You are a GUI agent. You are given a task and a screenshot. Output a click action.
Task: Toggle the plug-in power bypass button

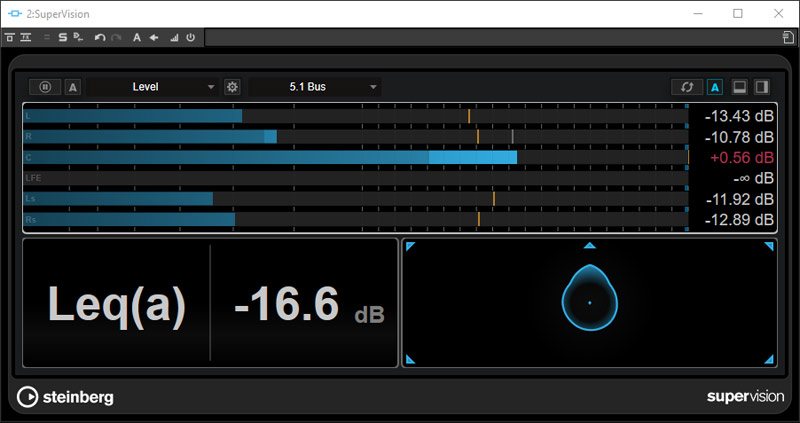pyautogui.click(x=190, y=37)
